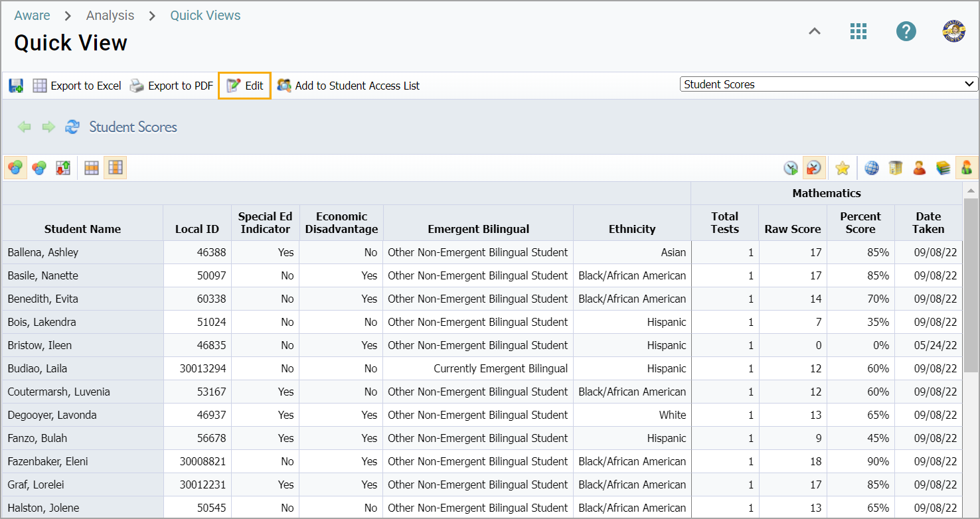980x519 pixels.
Task: Collapse the header with the up chevron
Action: click(814, 31)
